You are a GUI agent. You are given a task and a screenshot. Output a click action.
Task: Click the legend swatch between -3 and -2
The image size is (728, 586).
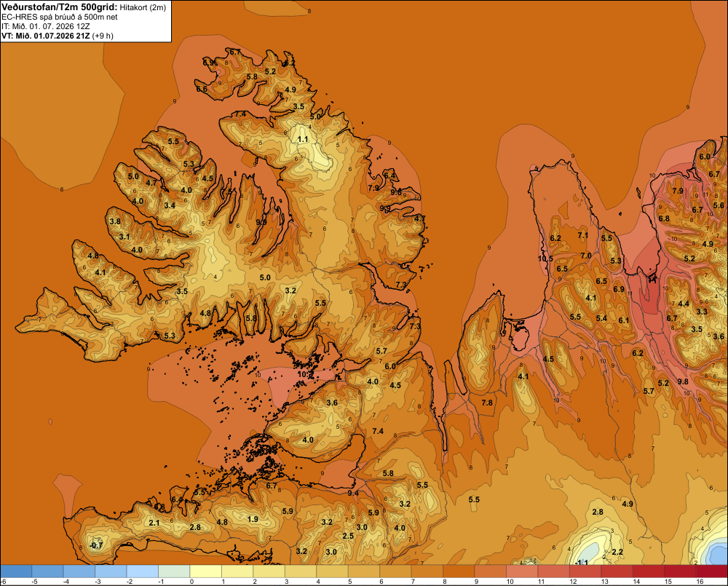[111, 571]
